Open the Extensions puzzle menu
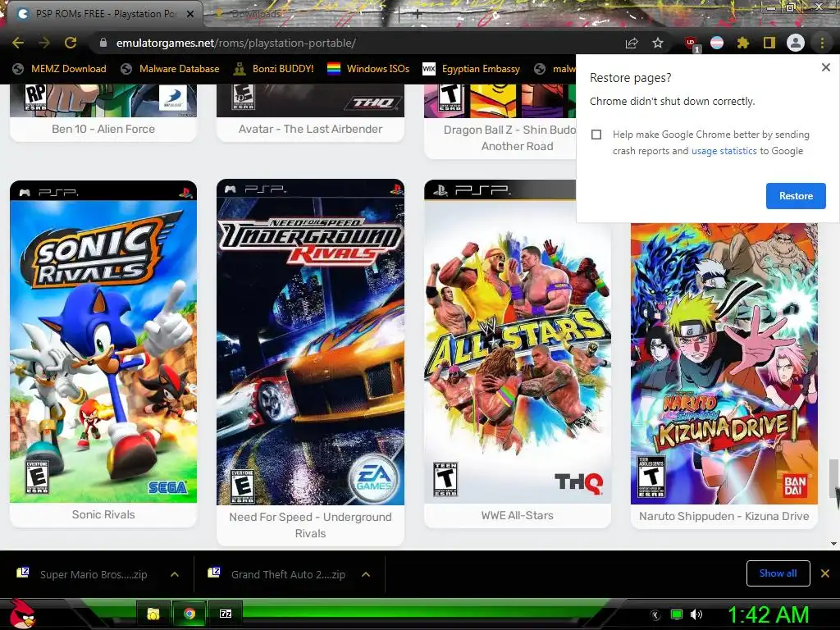Screen dimensions: 840x630 pyautogui.click(x=743, y=43)
